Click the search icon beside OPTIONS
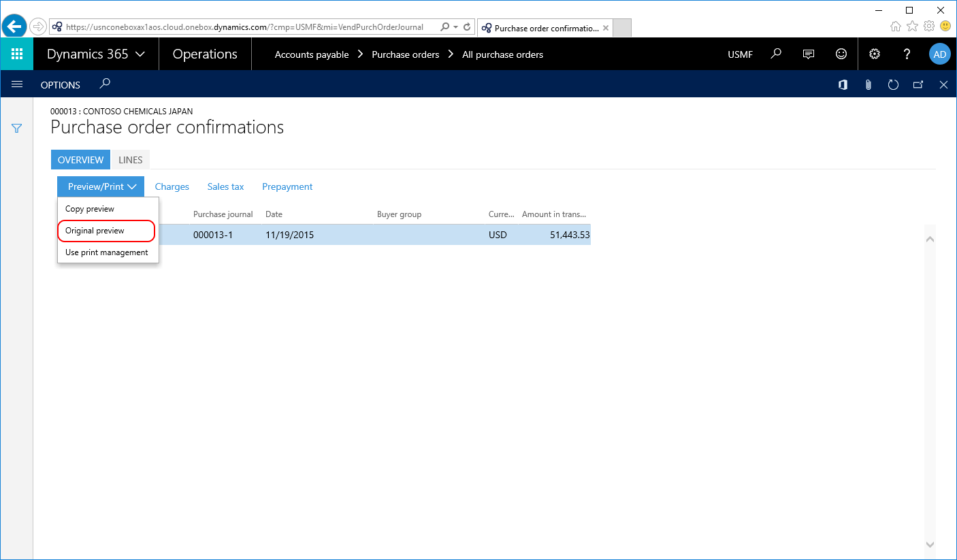957x560 pixels. pyautogui.click(x=105, y=84)
